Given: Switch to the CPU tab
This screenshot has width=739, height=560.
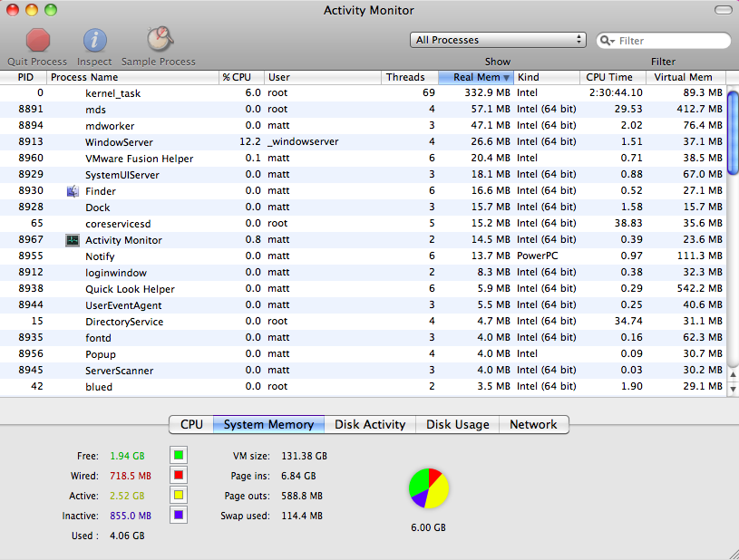Looking at the screenshot, I should 191,424.
